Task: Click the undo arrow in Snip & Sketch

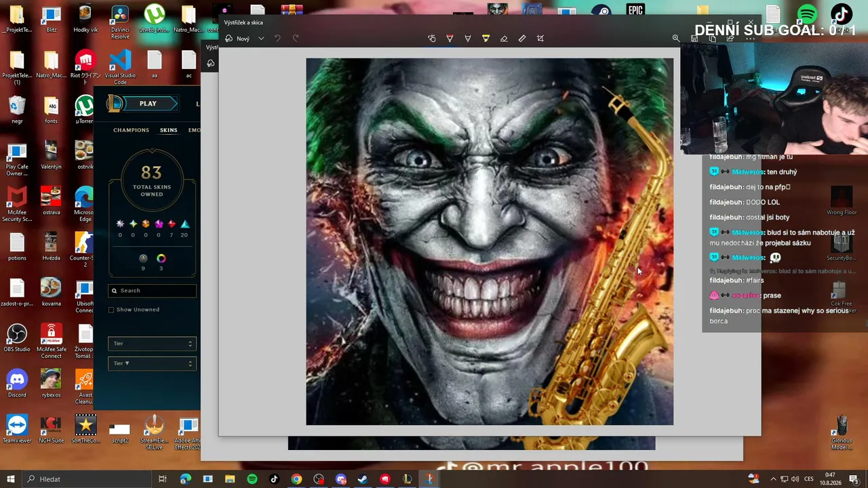Action: tap(277, 39)
